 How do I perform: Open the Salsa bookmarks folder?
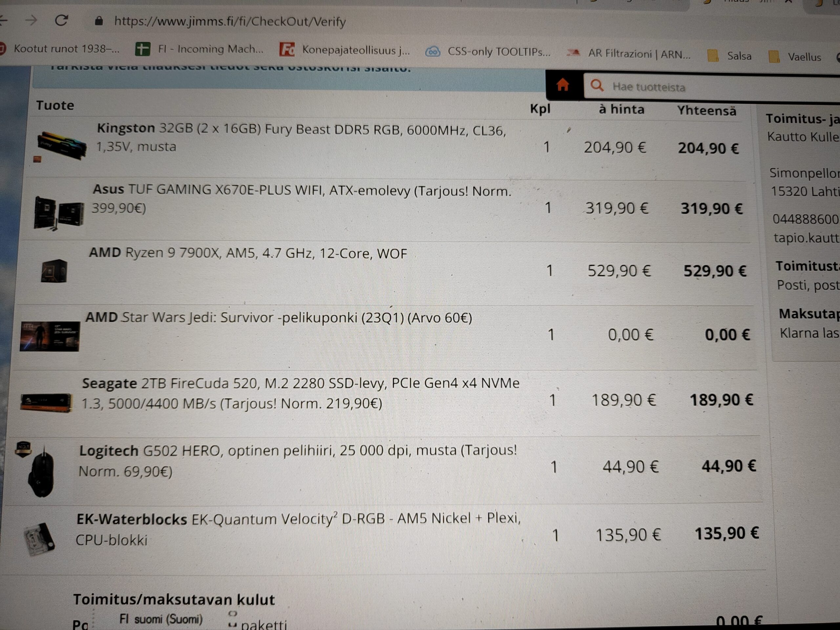point(730,56)
